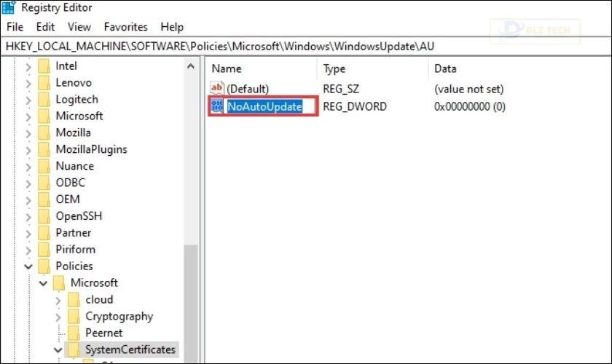Collapse the Microsoft node under Policies
Screen dimensions: 612x364
pos(43,283)
